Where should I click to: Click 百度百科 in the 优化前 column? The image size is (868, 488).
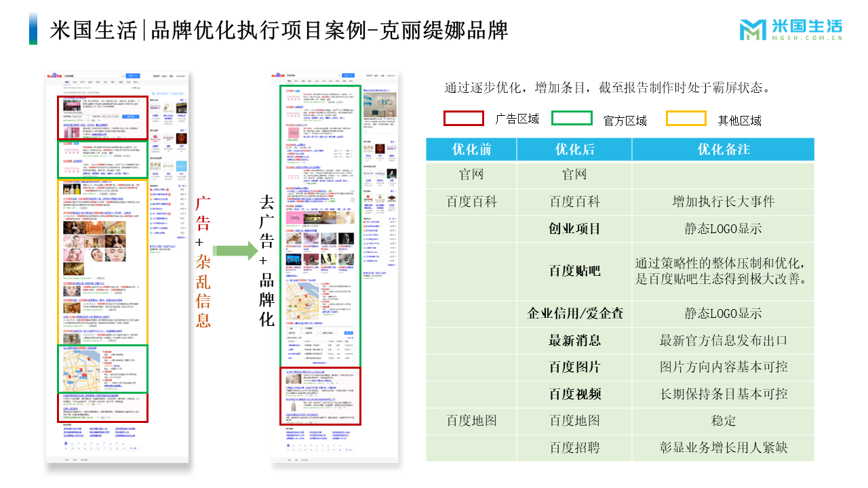click(471, 202)
